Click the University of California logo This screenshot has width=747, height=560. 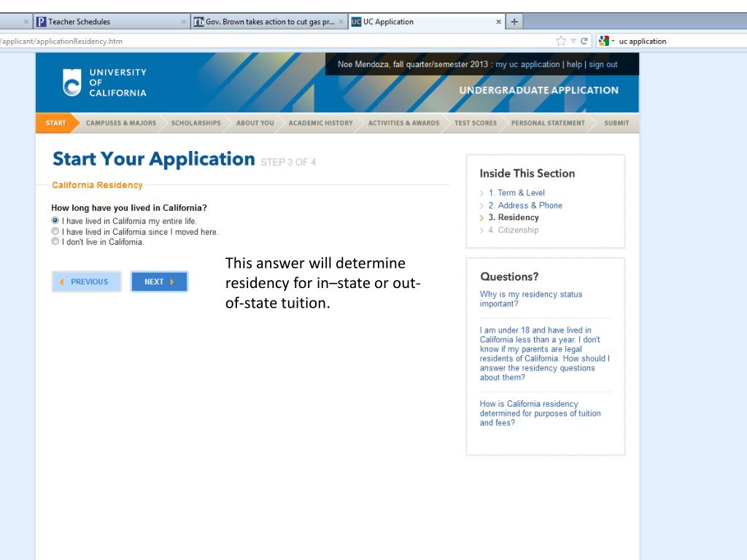pos(104,82)
